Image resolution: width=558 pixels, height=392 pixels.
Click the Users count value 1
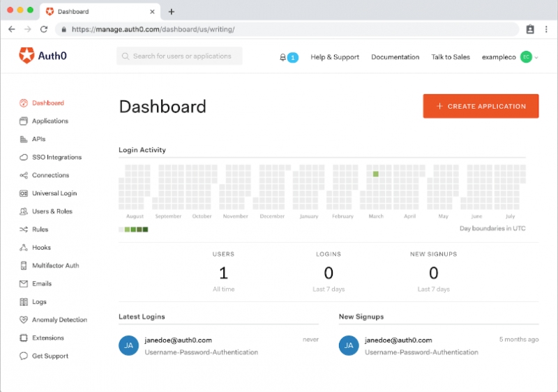pyautogui.click(x=223, y=273)
